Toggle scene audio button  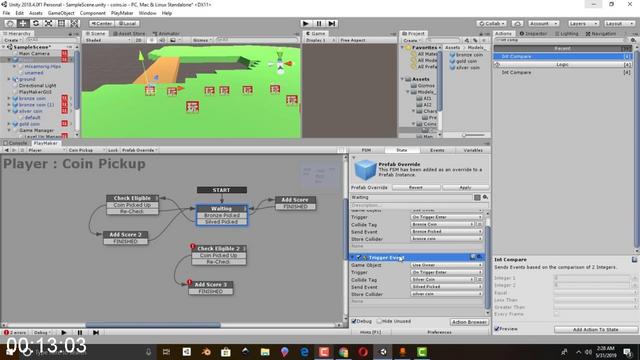162,40
